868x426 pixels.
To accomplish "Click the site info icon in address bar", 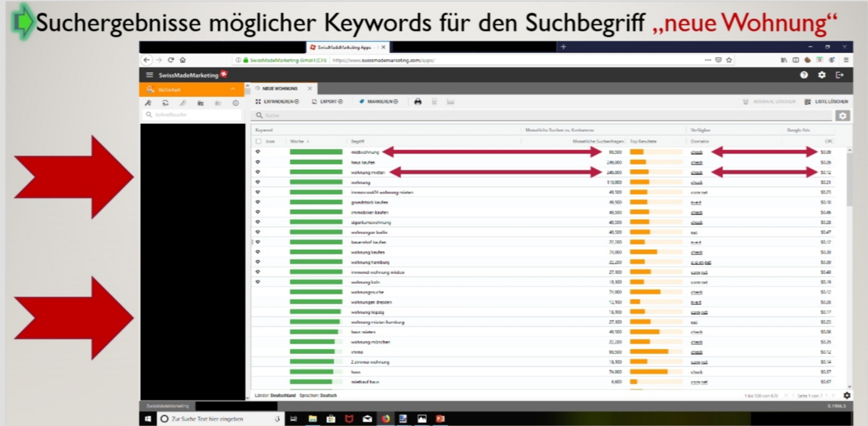I will click(238, 60).
